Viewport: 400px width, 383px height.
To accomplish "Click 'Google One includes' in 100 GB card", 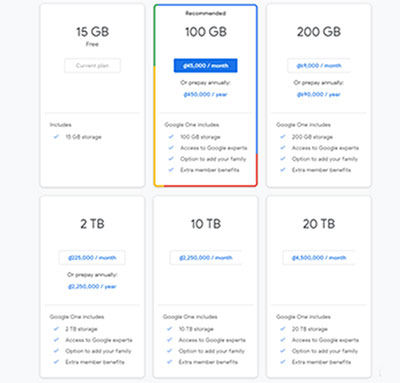I will pos(192,125).
